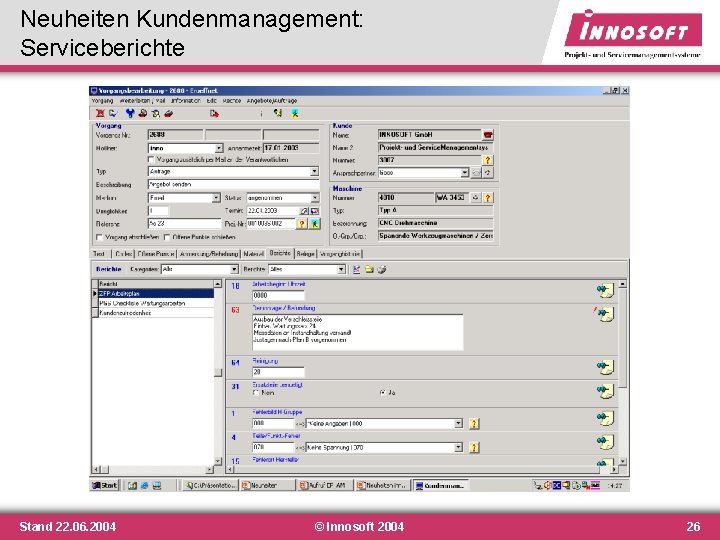Click the toolbar icon with red arrow document

(214, 113)
